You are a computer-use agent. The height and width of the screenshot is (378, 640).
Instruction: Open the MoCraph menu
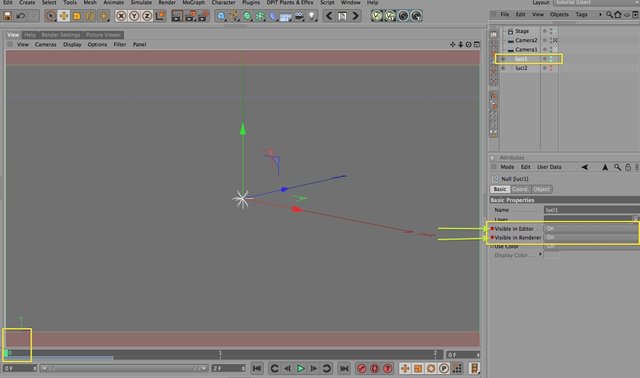pyautogui.click(x=193, y=2)
